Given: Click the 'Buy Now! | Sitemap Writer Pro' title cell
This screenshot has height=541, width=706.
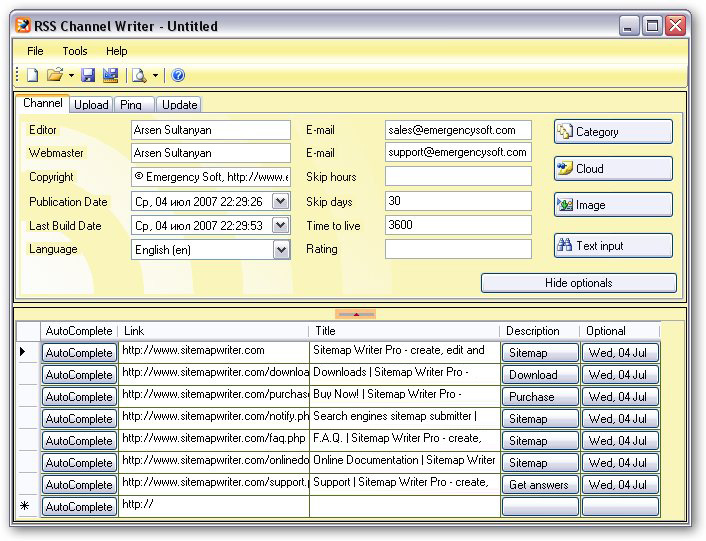Looking at the screenshot, I should 405,396.
